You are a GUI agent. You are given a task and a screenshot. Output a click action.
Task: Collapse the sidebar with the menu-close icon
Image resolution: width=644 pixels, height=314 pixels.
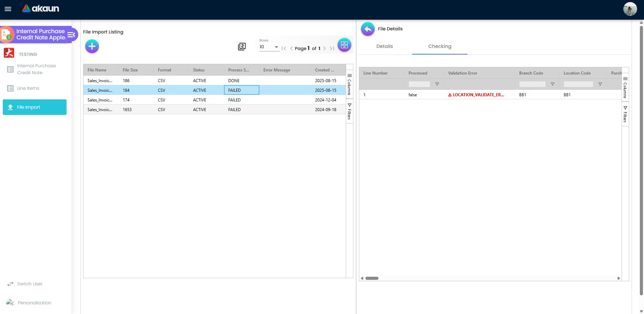pos(71,35)
